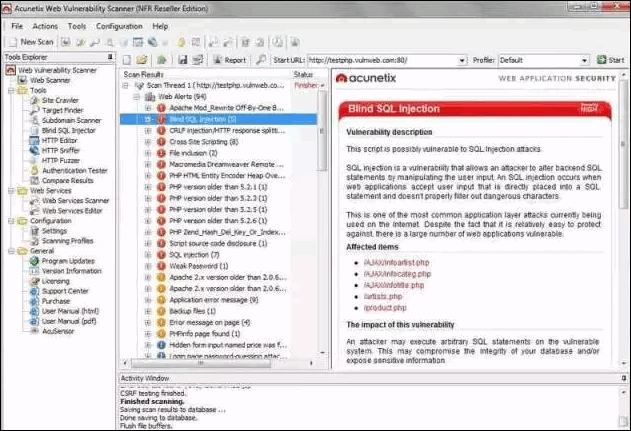Open HTTP Sniffer tool icon
The width and height of the screenshot is (631, 431).
[35, 151]
